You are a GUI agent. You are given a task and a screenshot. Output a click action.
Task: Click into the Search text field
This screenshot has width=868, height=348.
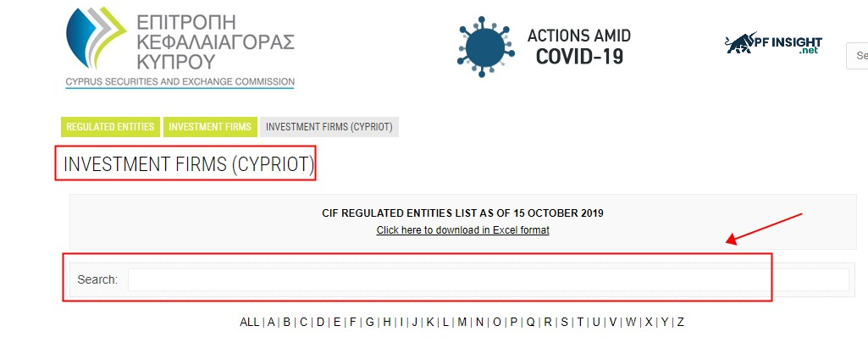click(x=488, y=279)
